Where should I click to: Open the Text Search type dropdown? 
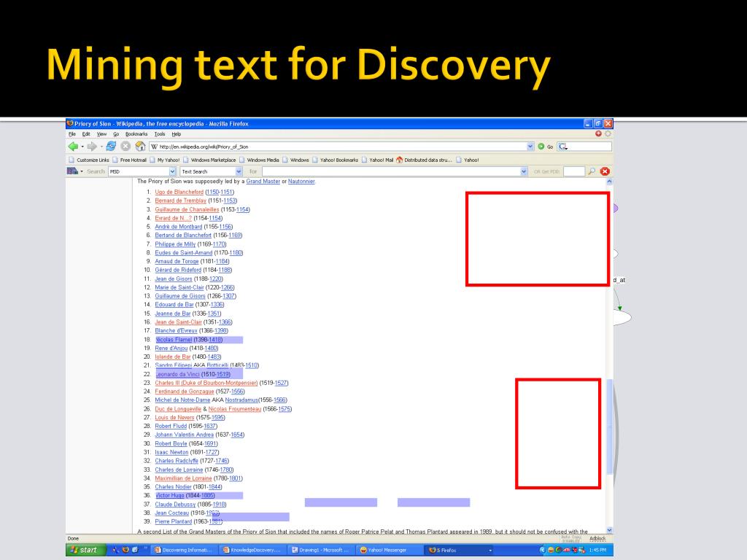point(239,171)
